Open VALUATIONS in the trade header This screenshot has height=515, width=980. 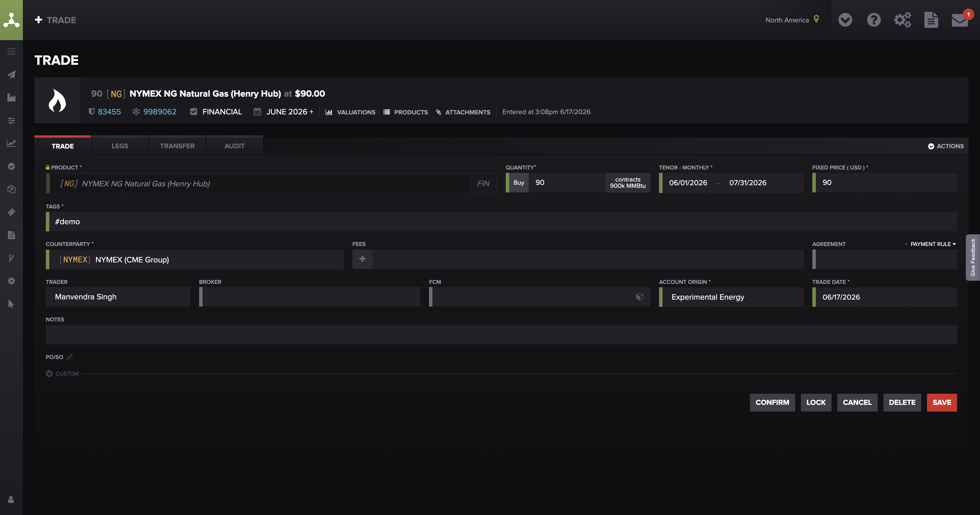coord(350,112)
